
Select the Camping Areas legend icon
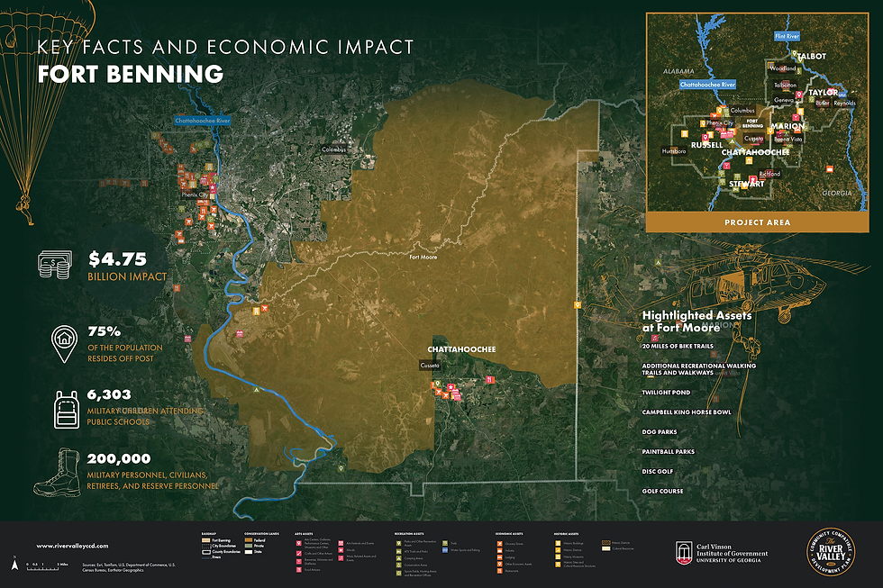click(x=397, y=556)
